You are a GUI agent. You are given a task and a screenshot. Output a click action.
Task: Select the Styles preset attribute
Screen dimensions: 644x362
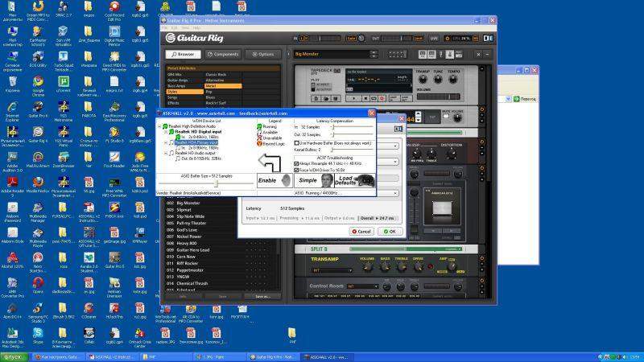[184, 92]
